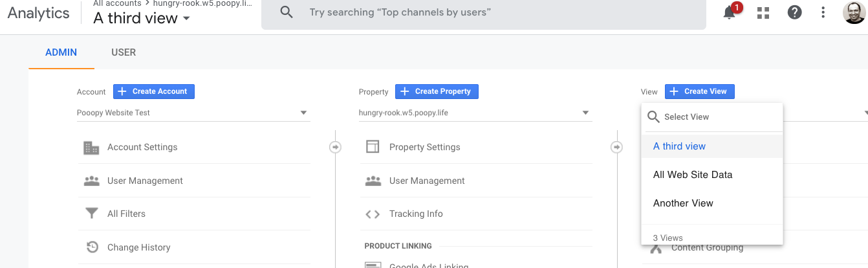Open the user profile avatar
The height and width of the screenshot is (268, 868).
pyautogui.click(x=854, y=12)
